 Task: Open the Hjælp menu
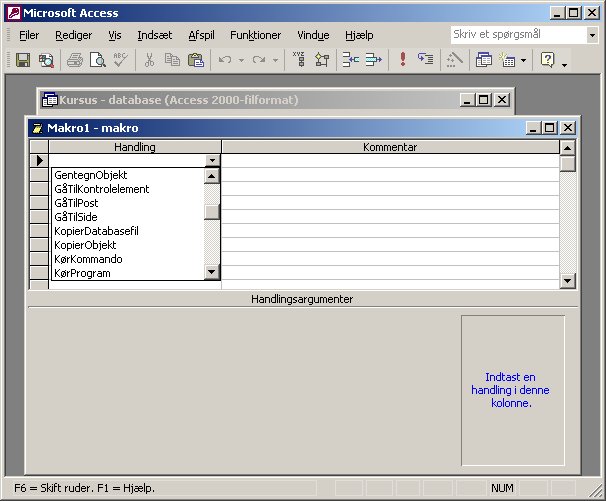click(x=359, y=35)
